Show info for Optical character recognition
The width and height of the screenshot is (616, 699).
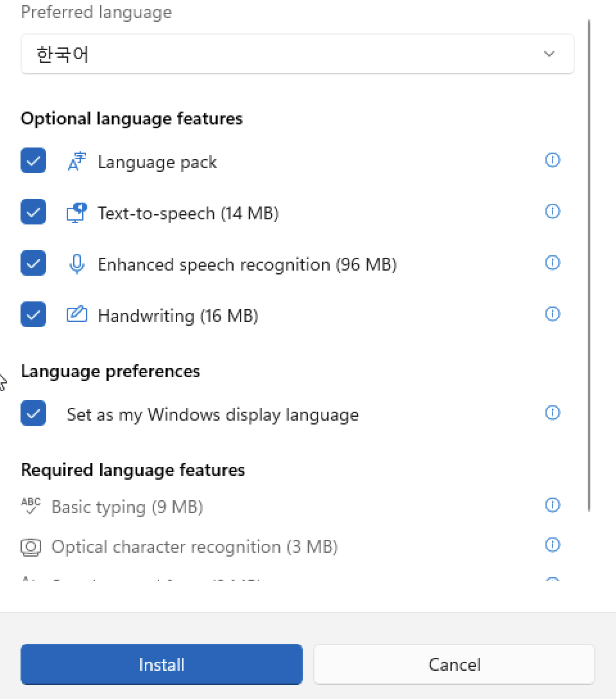pyautogui.click(x=552, y=544)
